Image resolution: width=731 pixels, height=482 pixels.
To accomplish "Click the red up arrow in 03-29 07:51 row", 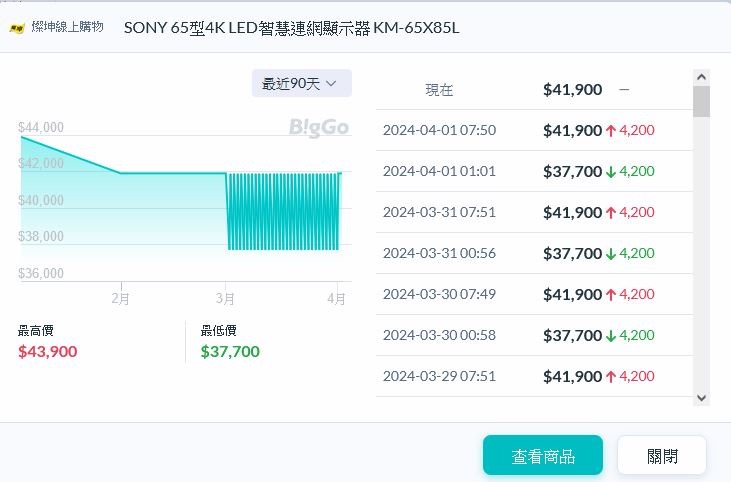I will click(611, 377).
